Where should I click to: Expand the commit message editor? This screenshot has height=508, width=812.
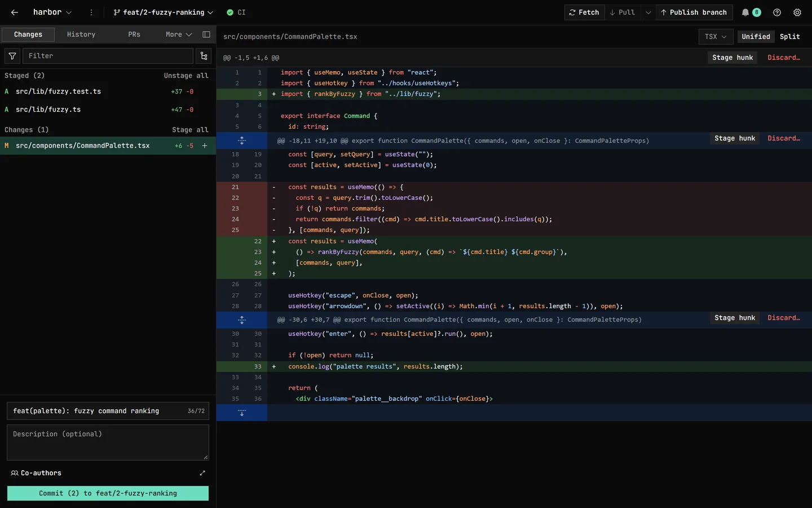[x=202, y=473]
